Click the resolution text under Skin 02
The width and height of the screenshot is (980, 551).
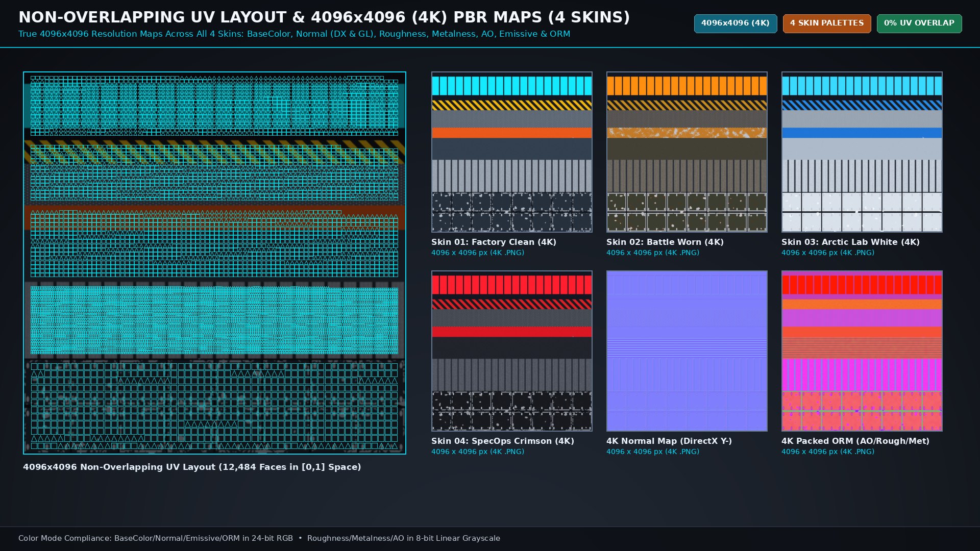[x=653, y=253]
